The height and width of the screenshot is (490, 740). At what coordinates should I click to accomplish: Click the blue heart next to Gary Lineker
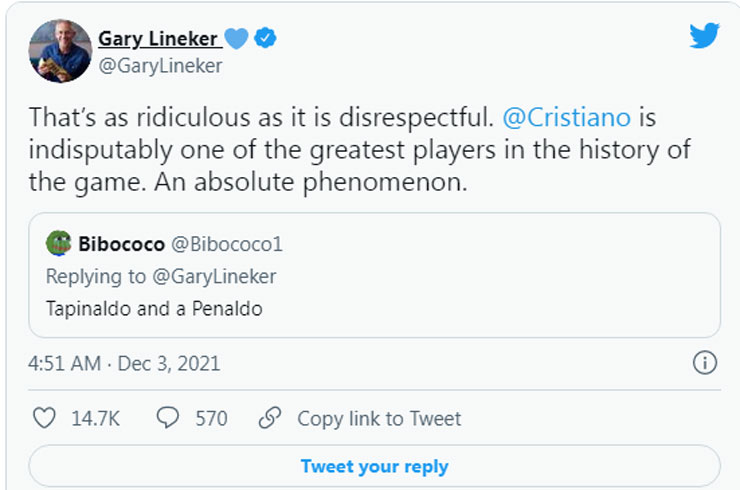pos(235,39)
